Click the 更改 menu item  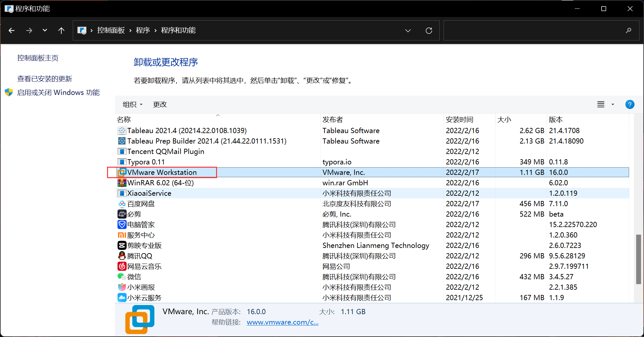[x=160, y=104]
